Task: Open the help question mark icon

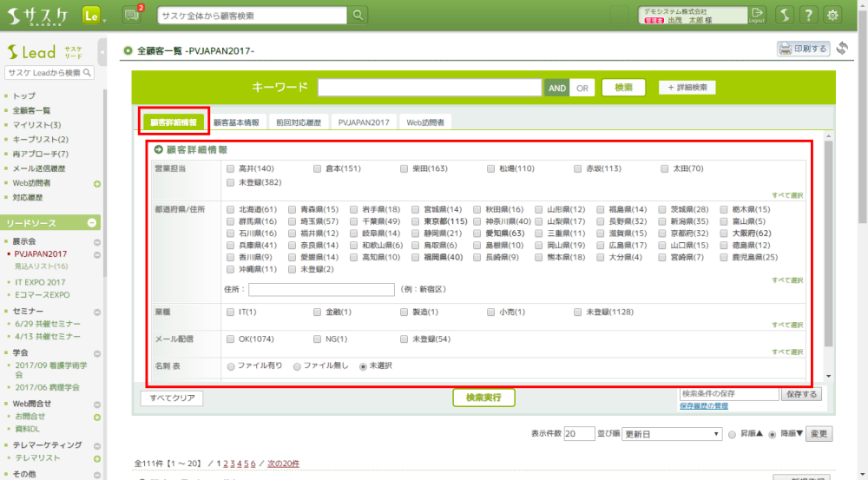Action: (x=808, y=16)
